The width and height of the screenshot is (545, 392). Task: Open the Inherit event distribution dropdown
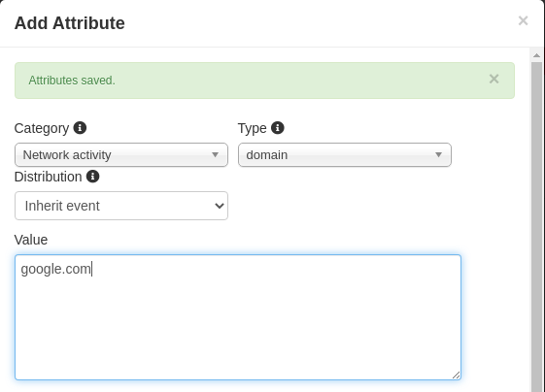tap(121, 206)
